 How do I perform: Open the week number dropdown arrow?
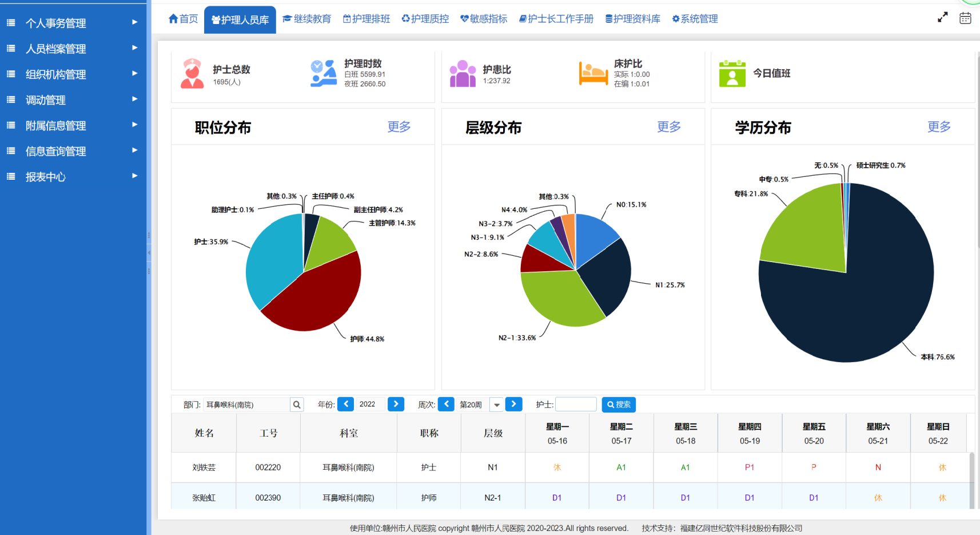pyautogui.click(x=497, y=405)
